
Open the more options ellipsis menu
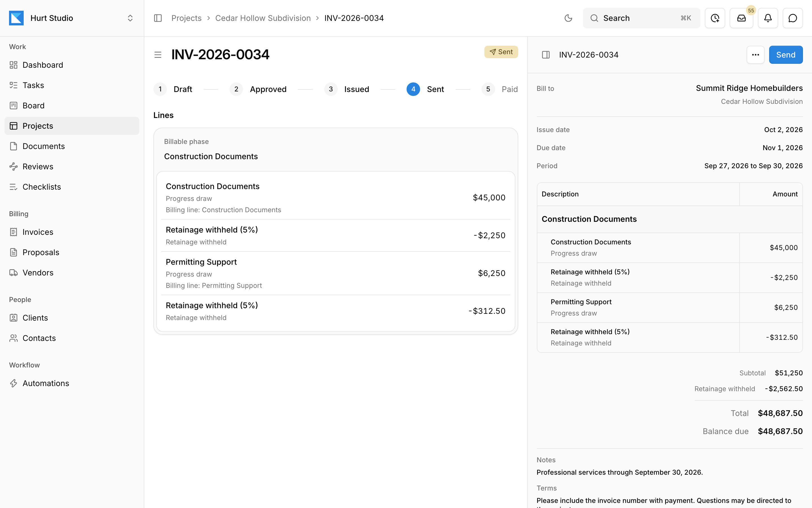(755, 55)
